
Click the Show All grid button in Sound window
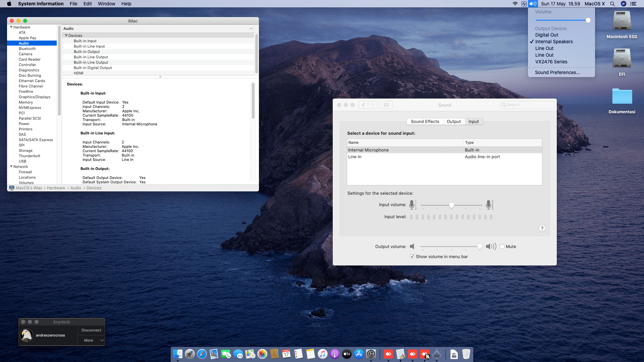pos(386,105)
